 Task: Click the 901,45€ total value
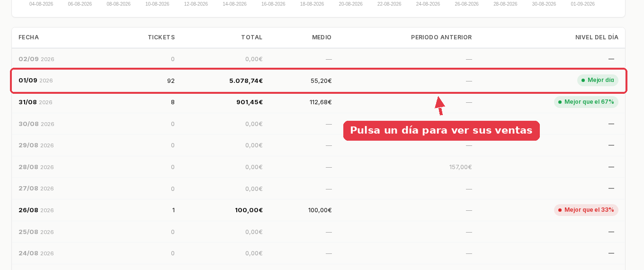(x=250, y=102)
